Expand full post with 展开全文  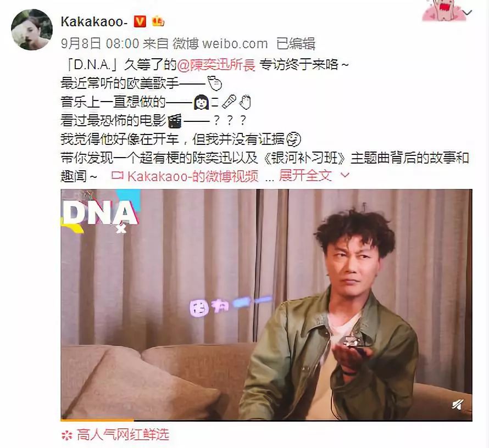click(x=305, y=175)
